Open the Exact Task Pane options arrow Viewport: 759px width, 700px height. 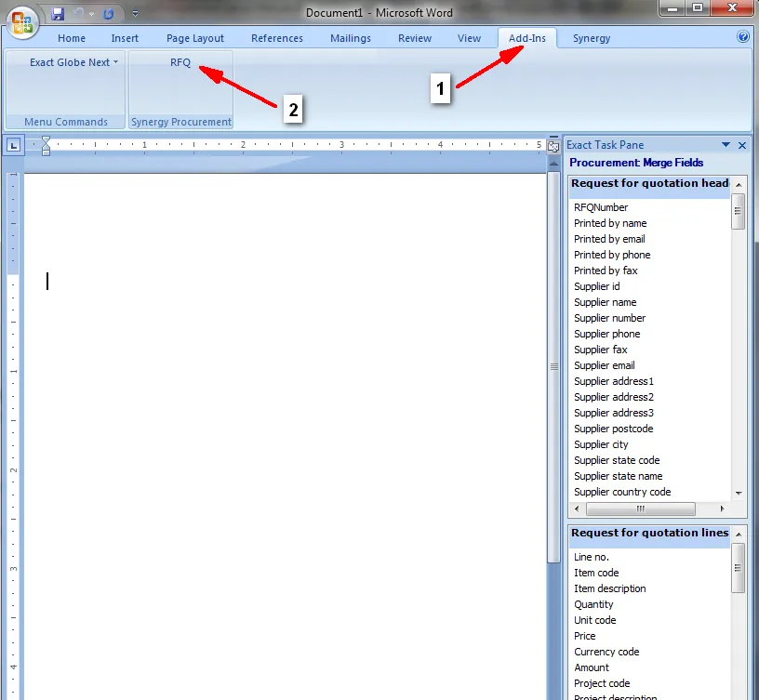726,145
